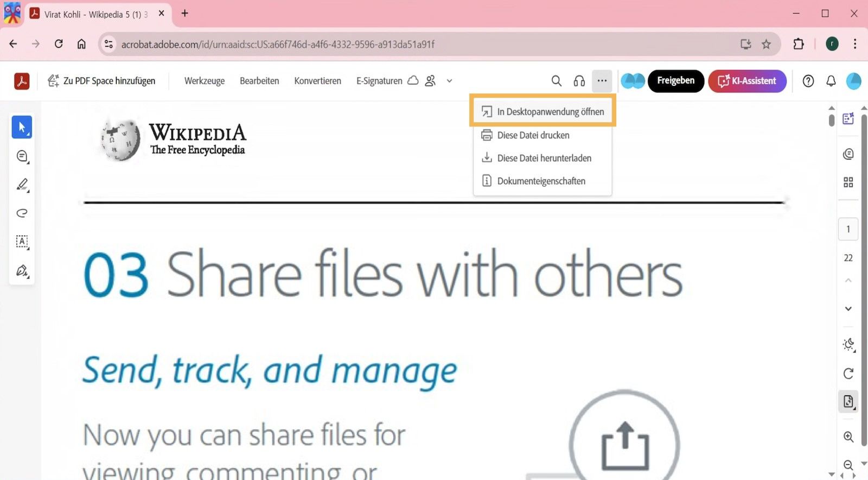Click the Freigeben button
Viewport: 868px width, 480px height.
coord(676,81)
